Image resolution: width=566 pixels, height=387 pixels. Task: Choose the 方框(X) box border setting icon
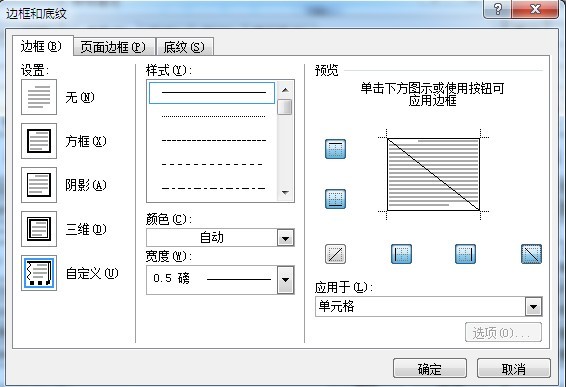(39, 141)
